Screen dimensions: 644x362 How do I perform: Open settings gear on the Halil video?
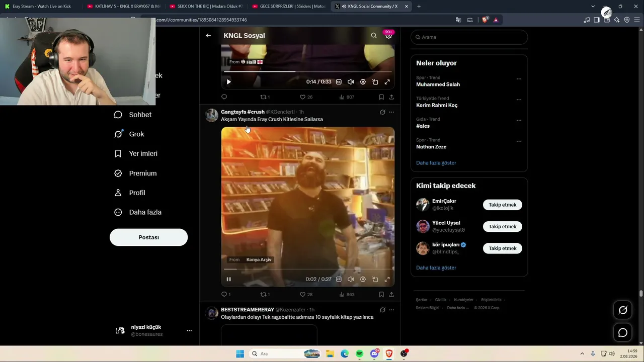click(x=363, y=82)
